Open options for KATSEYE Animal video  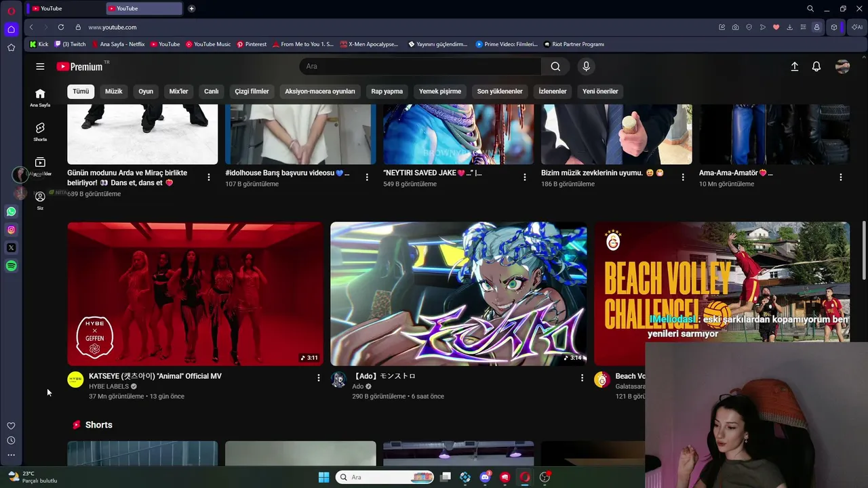click(319, 378)
